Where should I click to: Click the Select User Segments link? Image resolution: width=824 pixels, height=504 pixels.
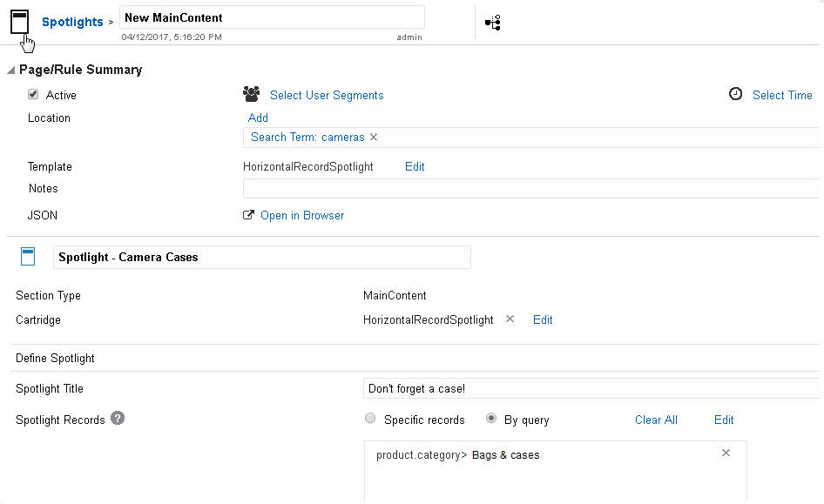pyautogui.click(x=327, y=95)
